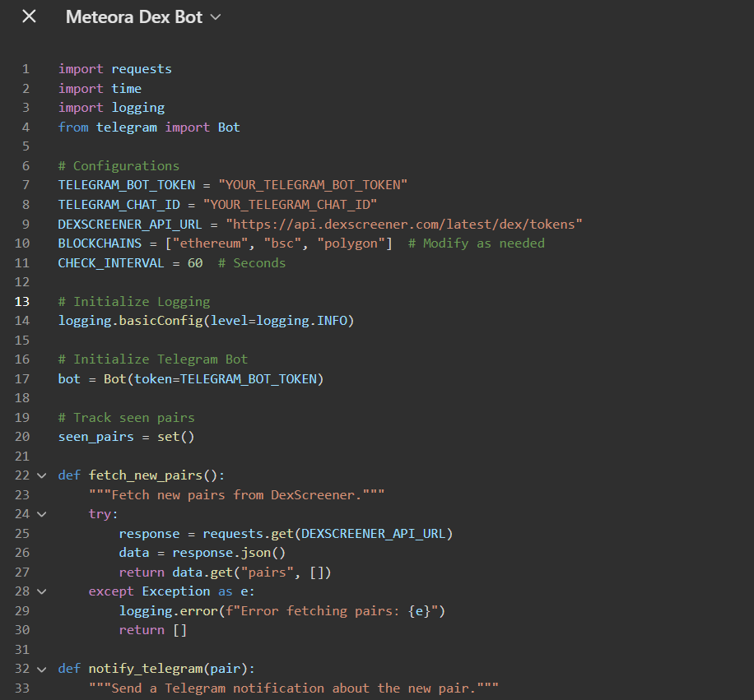Viewport: 754px width, 700px height.
Task: Click the '# Modify as needed' comment
Action: [477, 243]
